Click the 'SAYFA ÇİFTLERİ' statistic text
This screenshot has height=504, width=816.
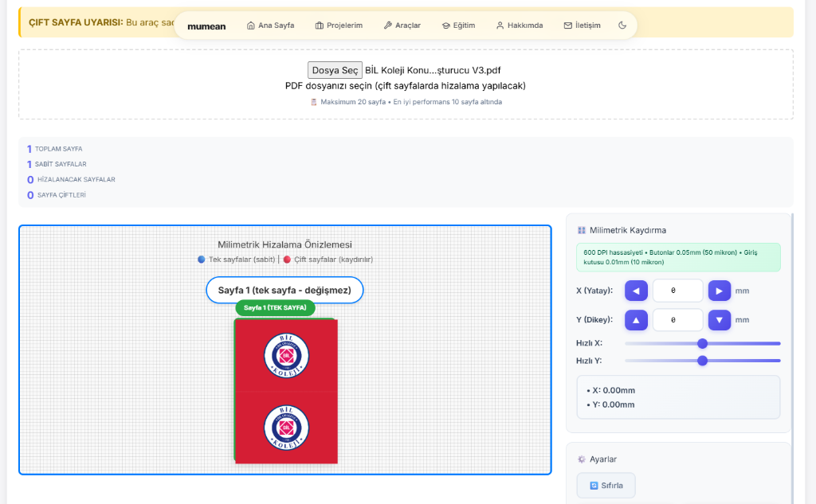(x=61, y=195)
